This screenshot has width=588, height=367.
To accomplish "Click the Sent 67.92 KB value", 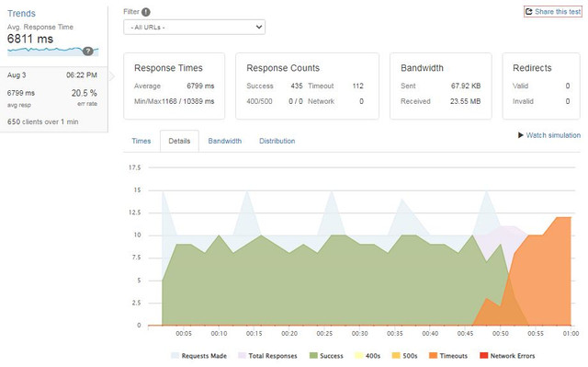I will (x=466, y=86).
